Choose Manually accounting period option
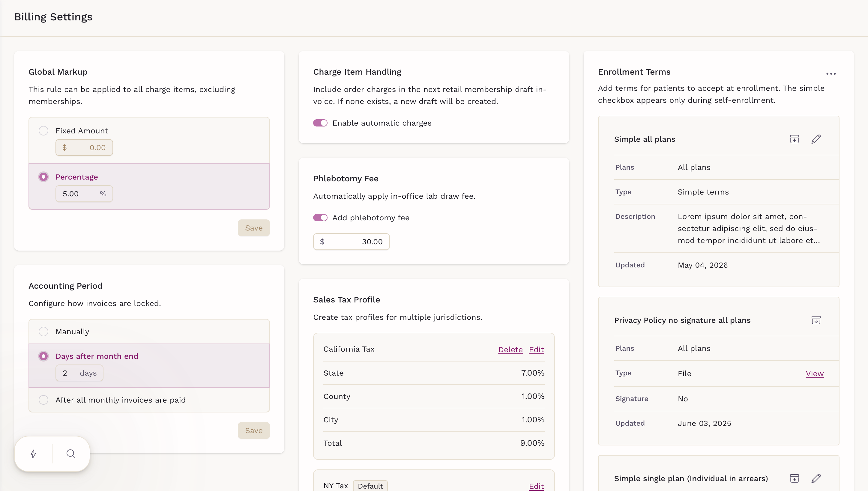This screenshot has width=868, height=491. (x=43, y=332)
